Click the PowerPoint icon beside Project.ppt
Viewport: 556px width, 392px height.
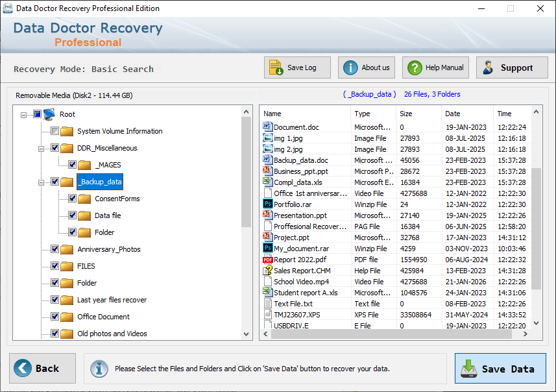click(267, 237)
